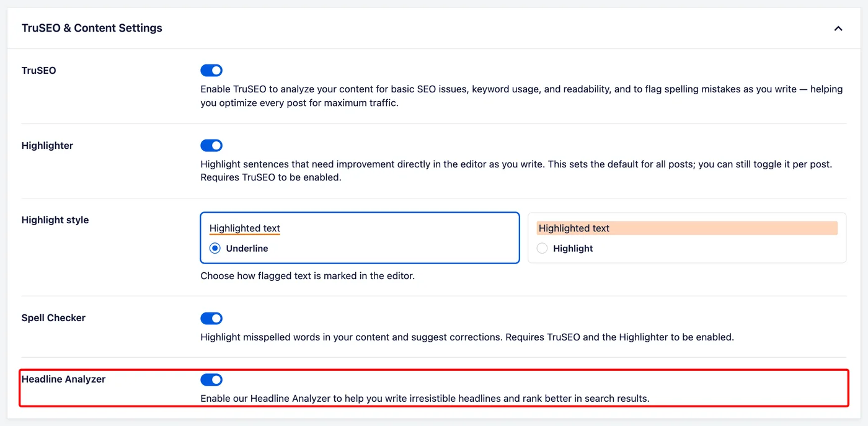
Task: Click the underlined 'Highlighted text' preview
Action: coord(245,229)
